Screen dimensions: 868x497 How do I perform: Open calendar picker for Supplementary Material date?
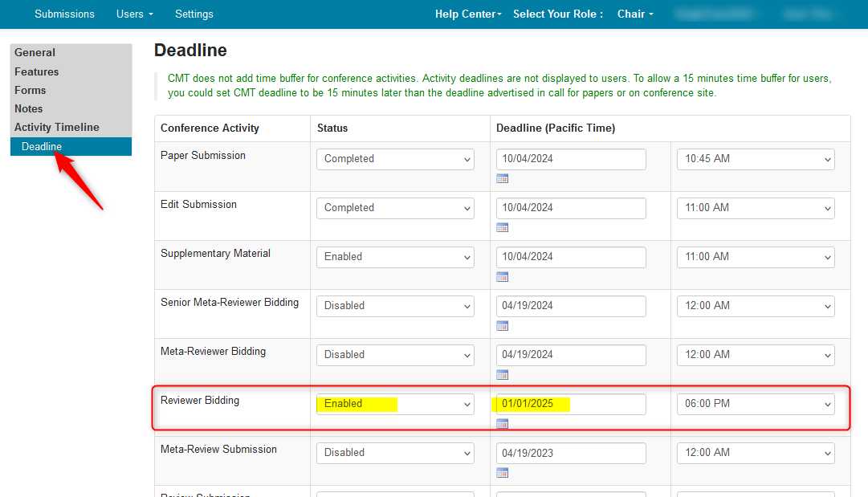(502, 277)
